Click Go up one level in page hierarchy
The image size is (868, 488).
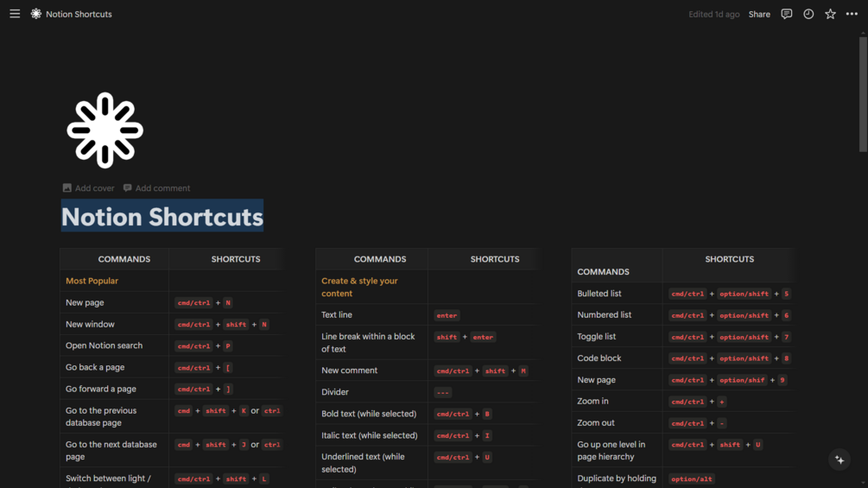click(617, 450)
